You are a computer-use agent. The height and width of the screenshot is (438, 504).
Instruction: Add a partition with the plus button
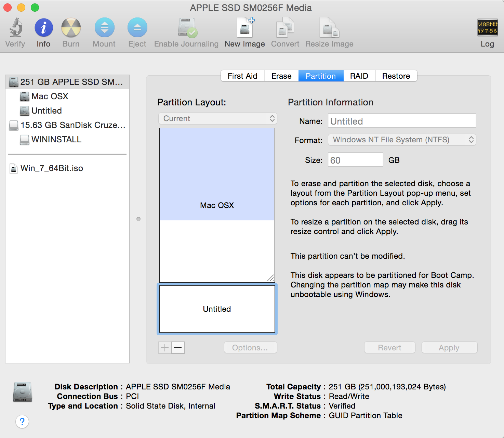coord(165,348)
